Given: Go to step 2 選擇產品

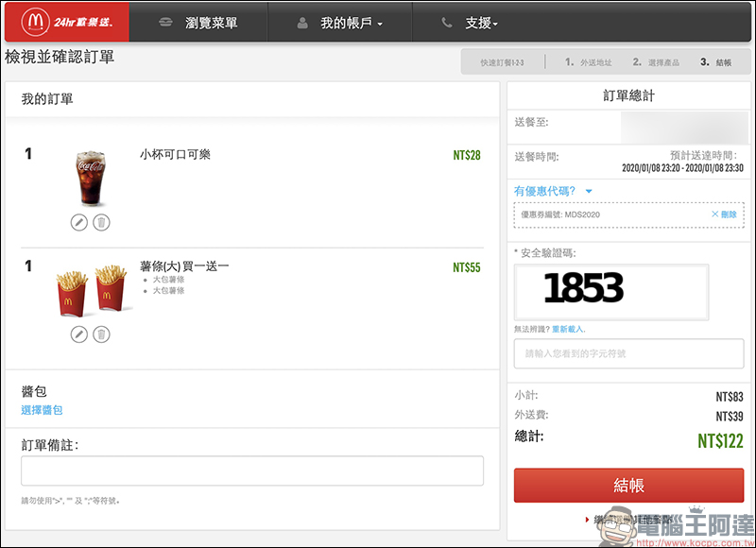Looking at the screenshot, I should point(656,62).
